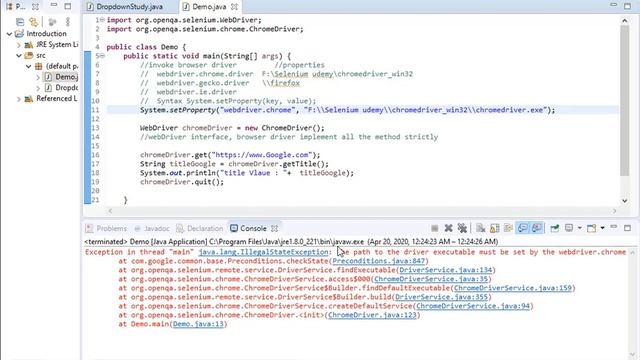Close the Console view tab
This screenshot has width=640, height=360.
pos(274,228)
